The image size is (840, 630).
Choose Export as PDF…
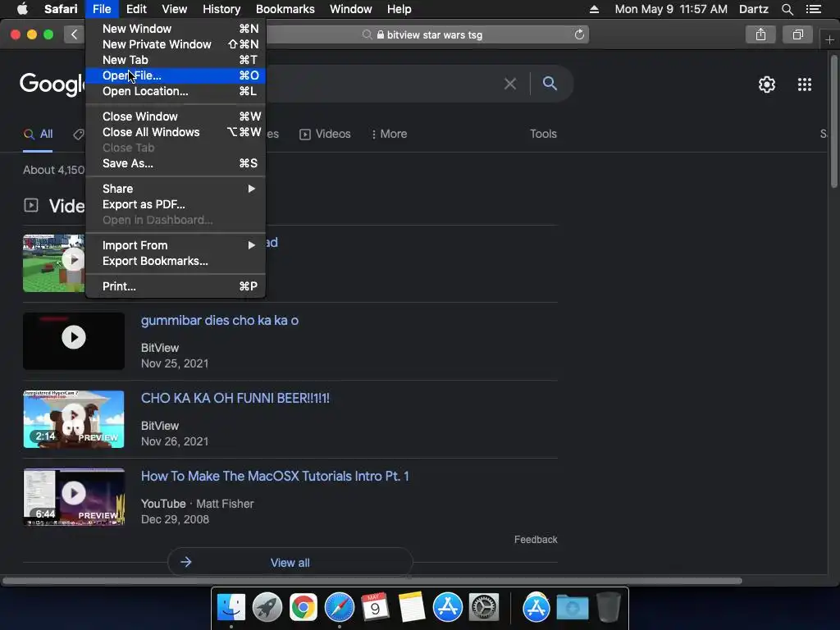click(176, 204)
